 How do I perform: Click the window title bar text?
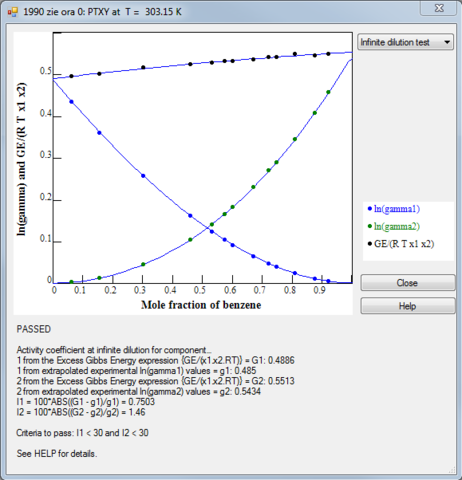[x=102, y=12]
